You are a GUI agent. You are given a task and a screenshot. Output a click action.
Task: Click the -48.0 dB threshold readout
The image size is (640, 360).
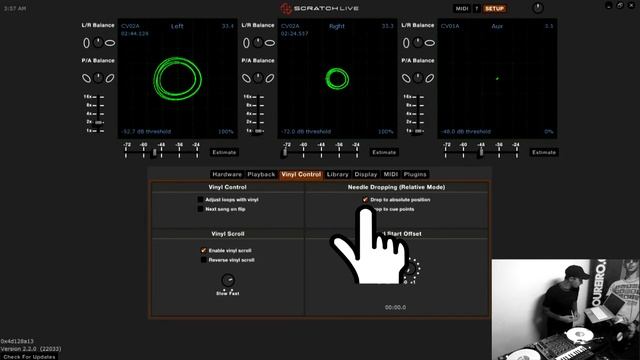[466, 131]
